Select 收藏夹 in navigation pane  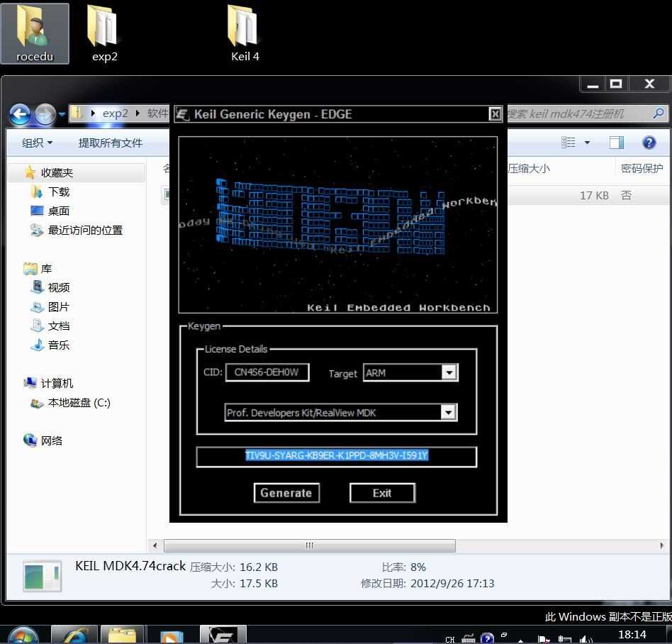point(57,173)
